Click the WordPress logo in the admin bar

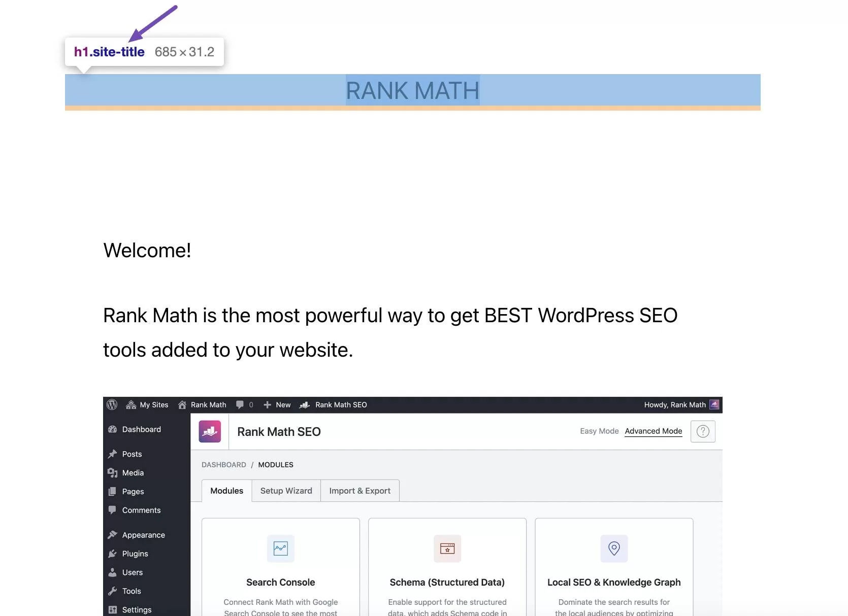112,404
